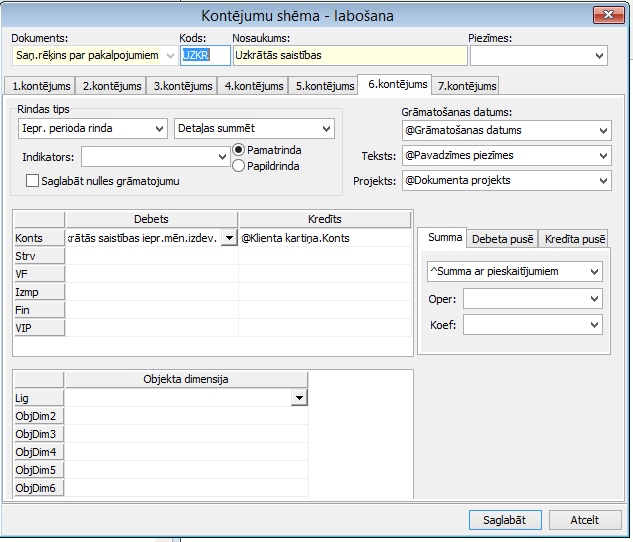This screenshot has width=633, height=542.
Task: Expand the Piezīmes dropdown list
Action: coord(599,55)
